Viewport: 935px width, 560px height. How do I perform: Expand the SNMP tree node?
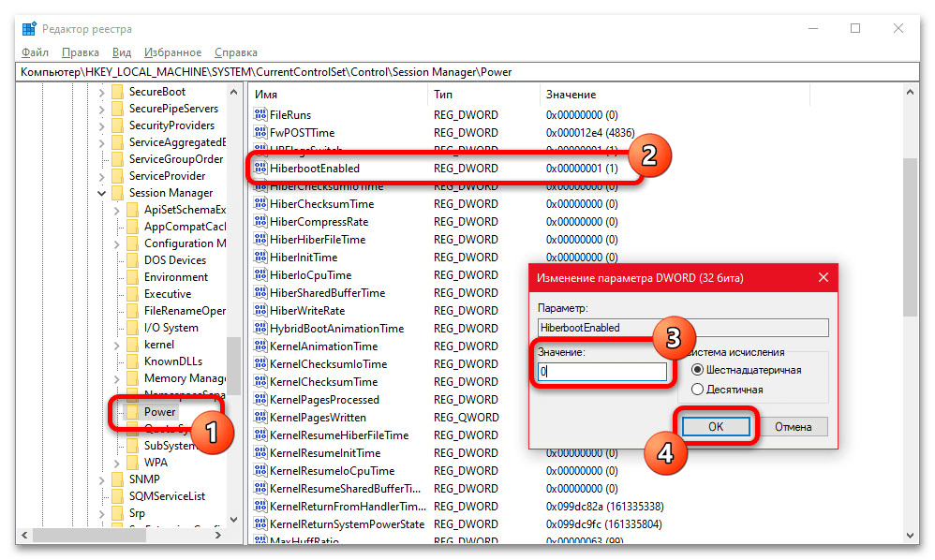coord(101,479)
